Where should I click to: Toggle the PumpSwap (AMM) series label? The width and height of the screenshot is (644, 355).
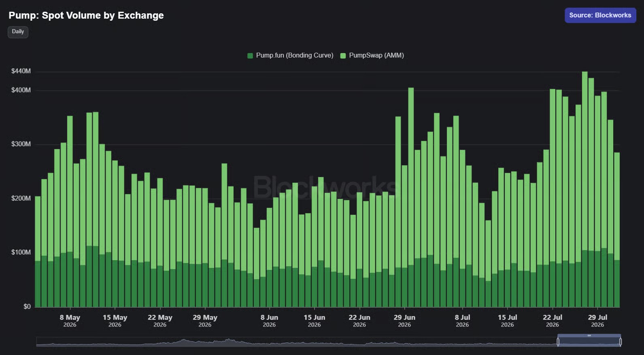pyautogui.click(x=376, y=56)
